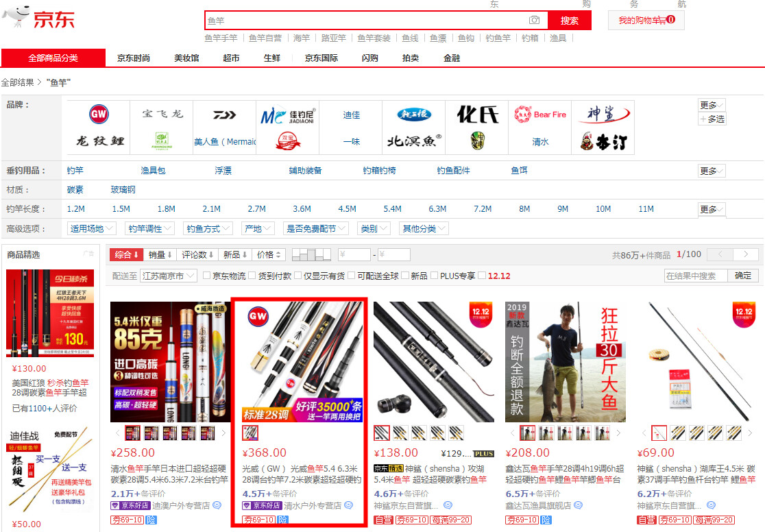Select the 化氏 brand logo
Image resolution: width=765 pixels, height=532 pixels.
coord(478,114)
